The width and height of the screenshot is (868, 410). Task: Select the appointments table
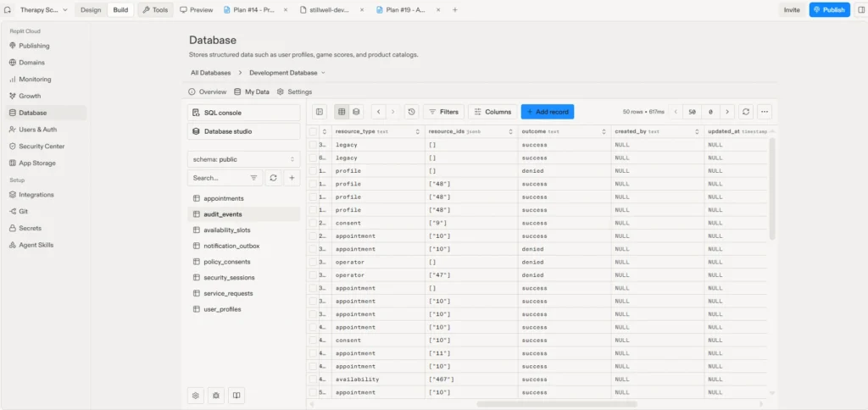click(x=243, y=198)
